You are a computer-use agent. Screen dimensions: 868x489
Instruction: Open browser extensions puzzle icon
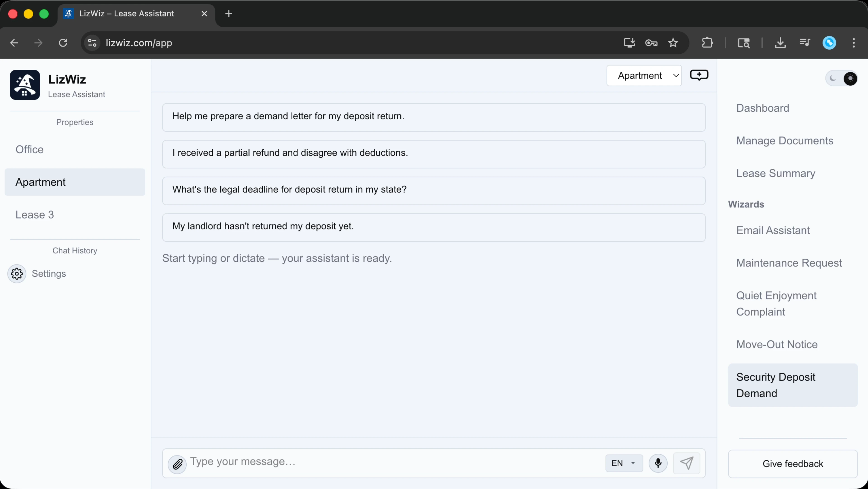tap(707, 43)
